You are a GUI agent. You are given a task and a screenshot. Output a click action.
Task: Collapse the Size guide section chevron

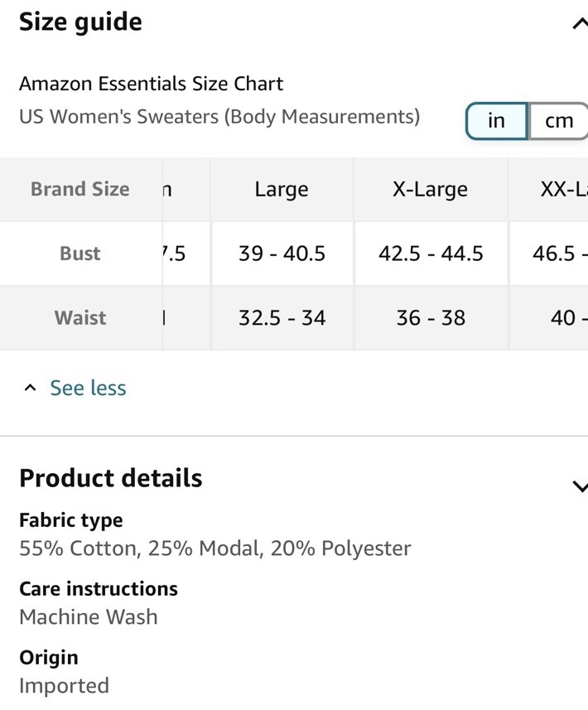[580, 23]
